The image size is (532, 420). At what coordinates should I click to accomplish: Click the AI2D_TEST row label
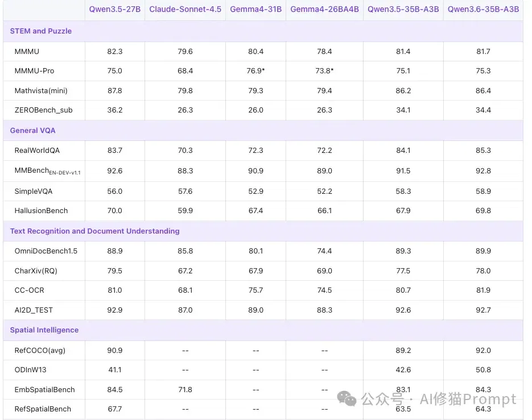34,310
